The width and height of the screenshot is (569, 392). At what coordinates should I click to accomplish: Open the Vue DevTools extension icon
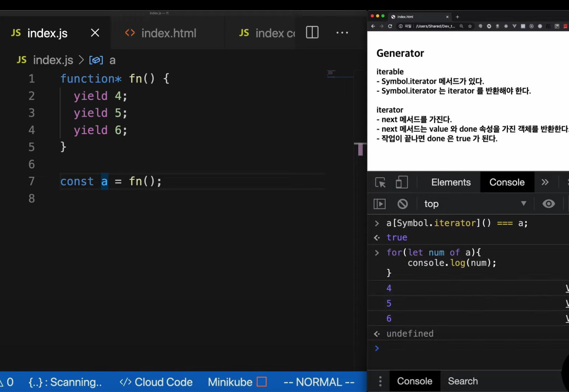tap(514, 26)
